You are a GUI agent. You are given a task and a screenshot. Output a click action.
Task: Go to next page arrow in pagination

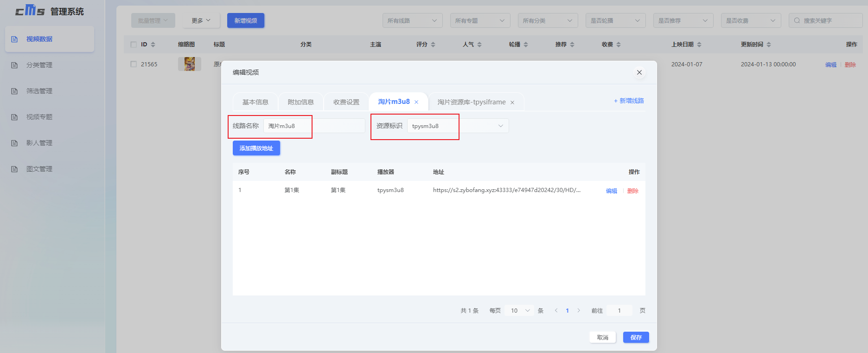(x=579, y=311)
